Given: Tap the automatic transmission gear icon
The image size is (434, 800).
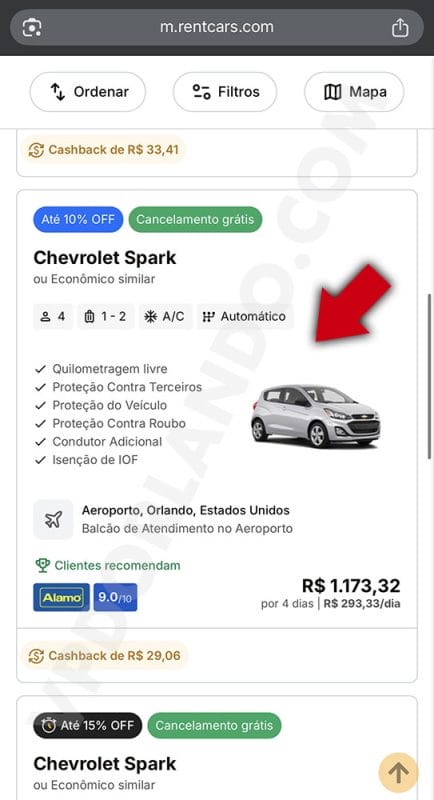Looking at the screenshot, I should tap(208, 316).
